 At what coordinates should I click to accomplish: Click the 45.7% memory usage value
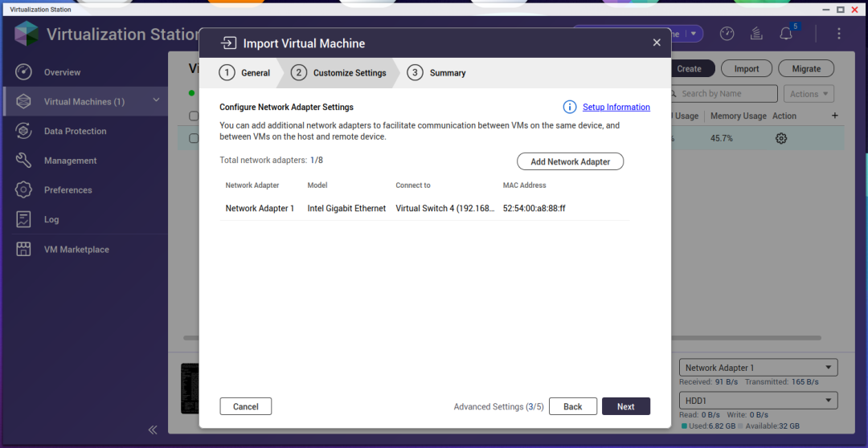click(x=721, y=138)
